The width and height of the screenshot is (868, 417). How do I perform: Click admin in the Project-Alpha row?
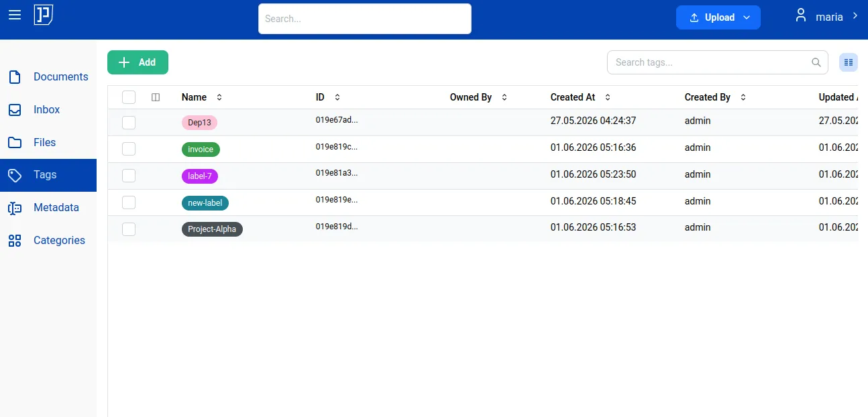(698, 227)
